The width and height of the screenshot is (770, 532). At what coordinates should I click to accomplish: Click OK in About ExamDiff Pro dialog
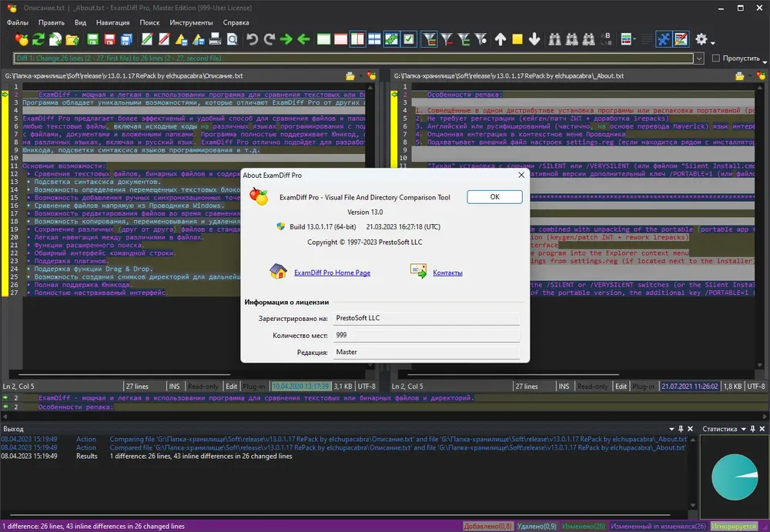coord(494,197)
